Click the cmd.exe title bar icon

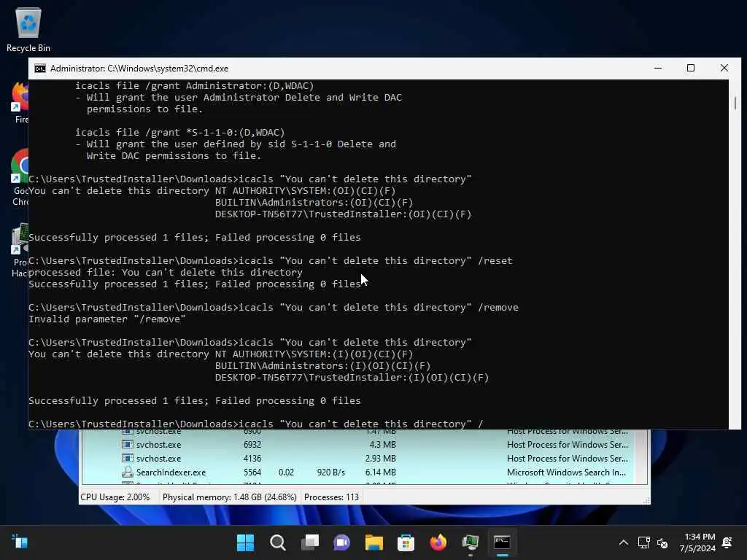(x=40, y=69)
